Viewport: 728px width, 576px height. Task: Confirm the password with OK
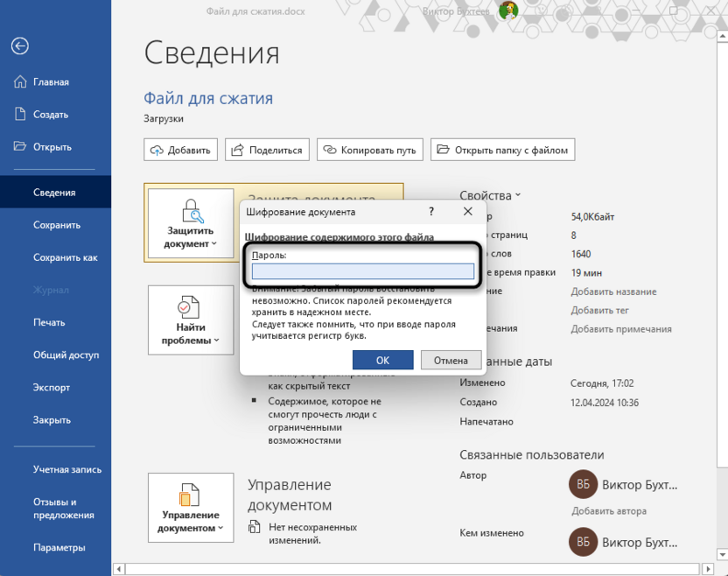pos(382,360)
